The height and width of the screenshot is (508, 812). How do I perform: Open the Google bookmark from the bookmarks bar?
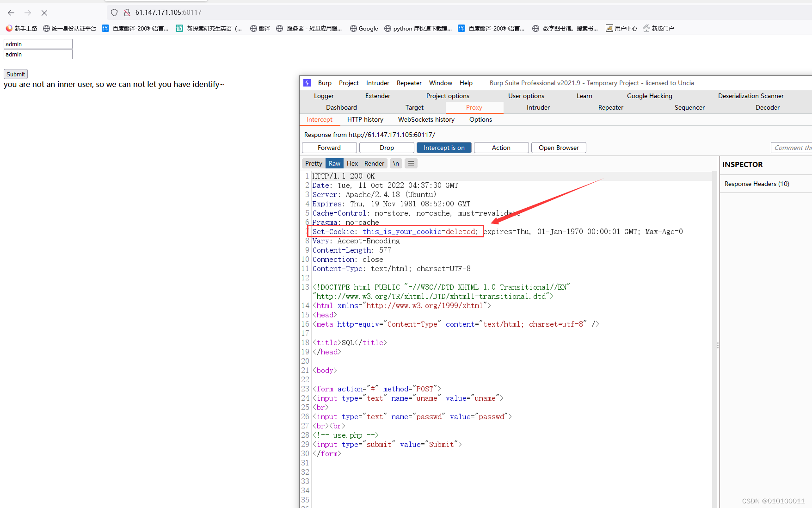coord(364,28)
